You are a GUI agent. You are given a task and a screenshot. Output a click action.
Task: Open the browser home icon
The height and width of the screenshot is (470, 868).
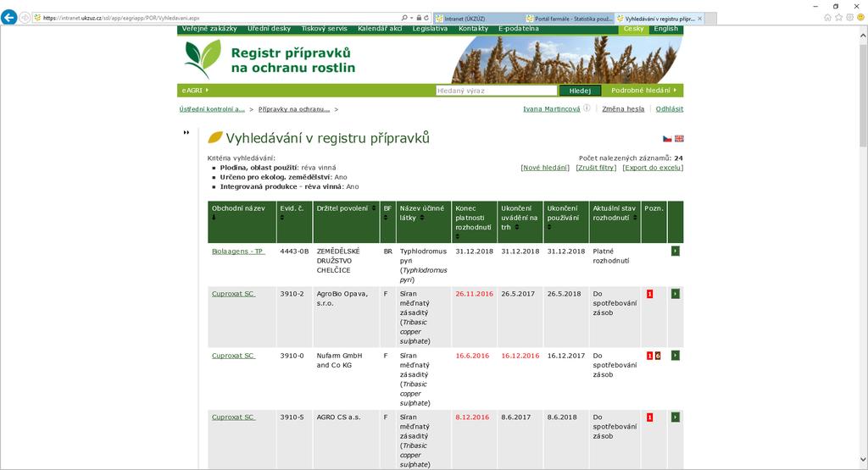click(827, 18)
